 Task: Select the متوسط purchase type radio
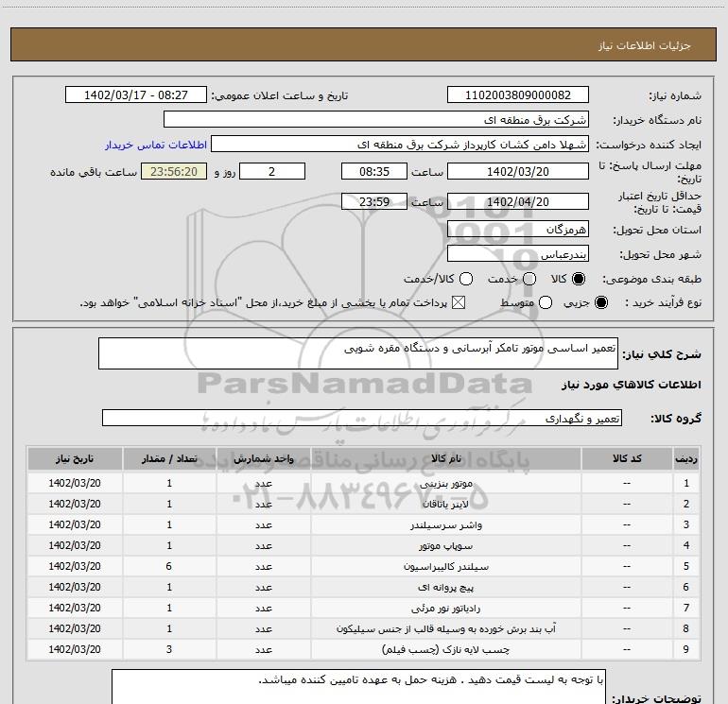(x=544, y=302)
